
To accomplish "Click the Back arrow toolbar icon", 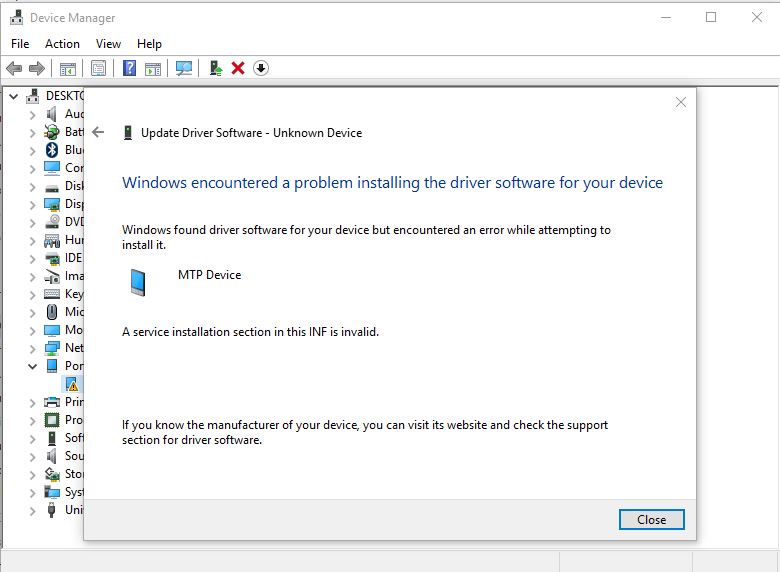I will (14, 68).
